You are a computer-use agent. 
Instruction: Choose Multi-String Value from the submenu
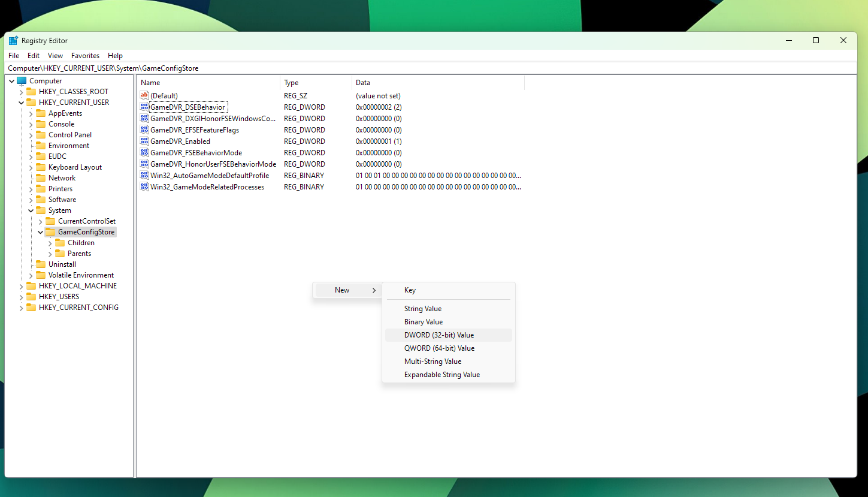pos(449,362)
